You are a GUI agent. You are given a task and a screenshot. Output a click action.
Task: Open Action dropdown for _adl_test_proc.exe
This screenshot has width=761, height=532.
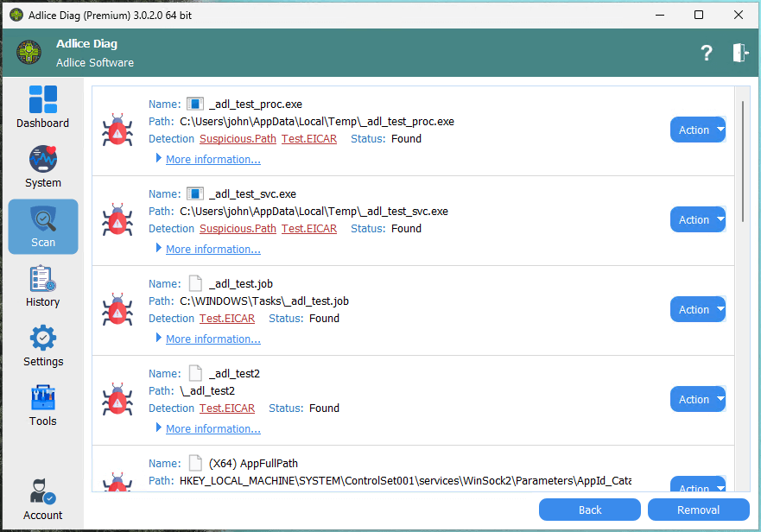pyautogui.click(x=698, y=130)
